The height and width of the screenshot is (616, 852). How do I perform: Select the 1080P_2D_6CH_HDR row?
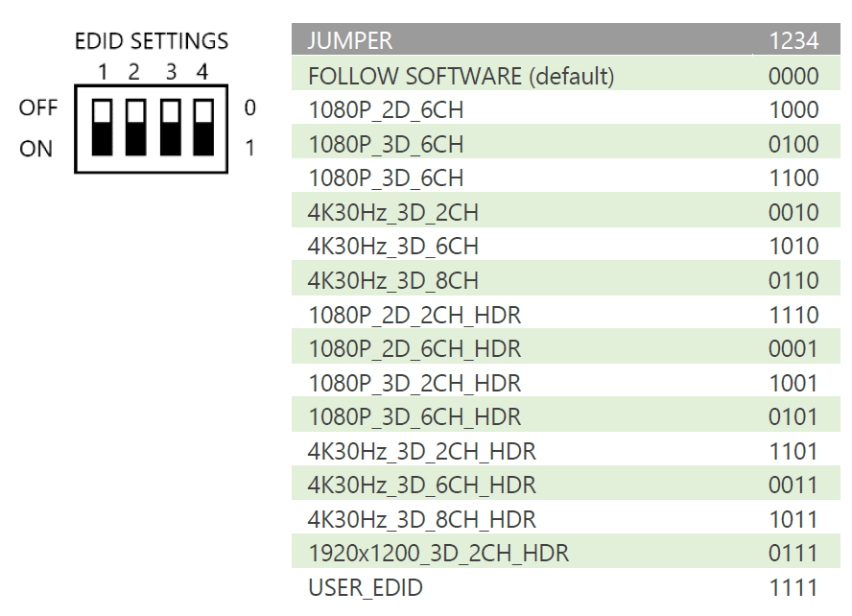point(414,349)
